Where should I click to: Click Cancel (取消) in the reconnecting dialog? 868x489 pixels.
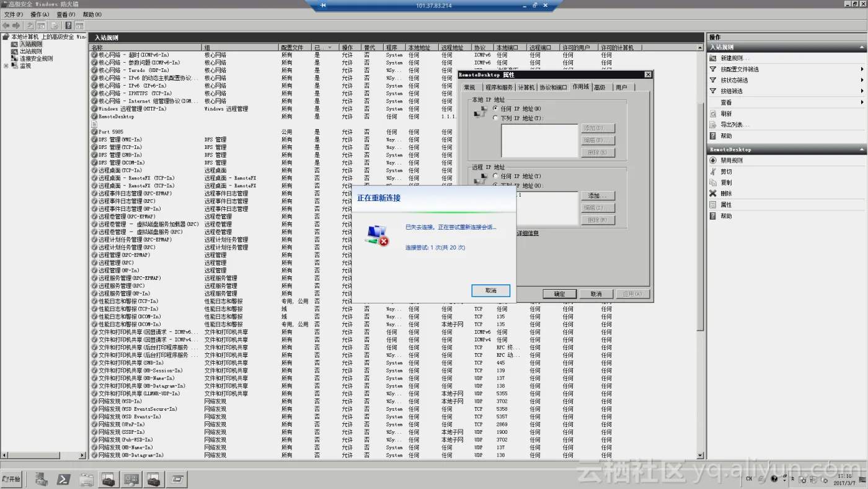(x=490, y=290)
